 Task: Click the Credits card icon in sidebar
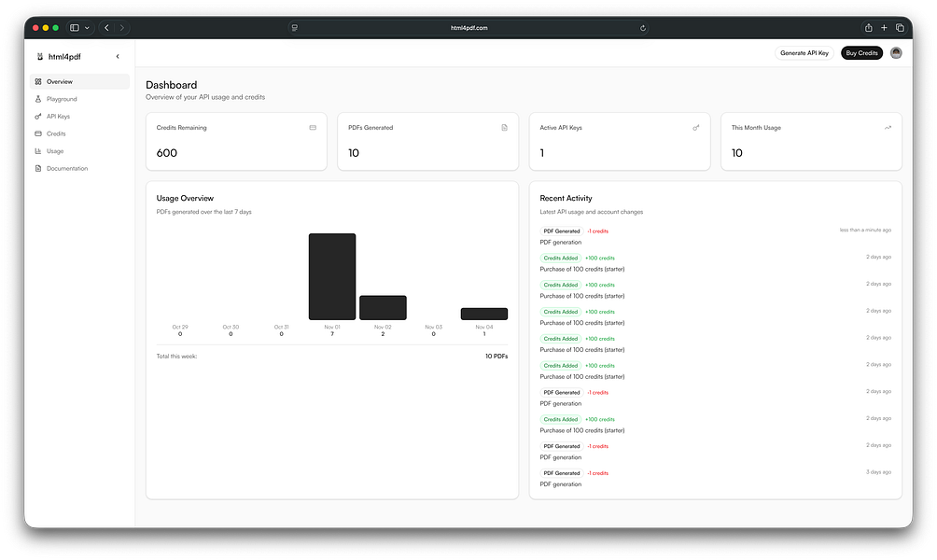[38, 133]
